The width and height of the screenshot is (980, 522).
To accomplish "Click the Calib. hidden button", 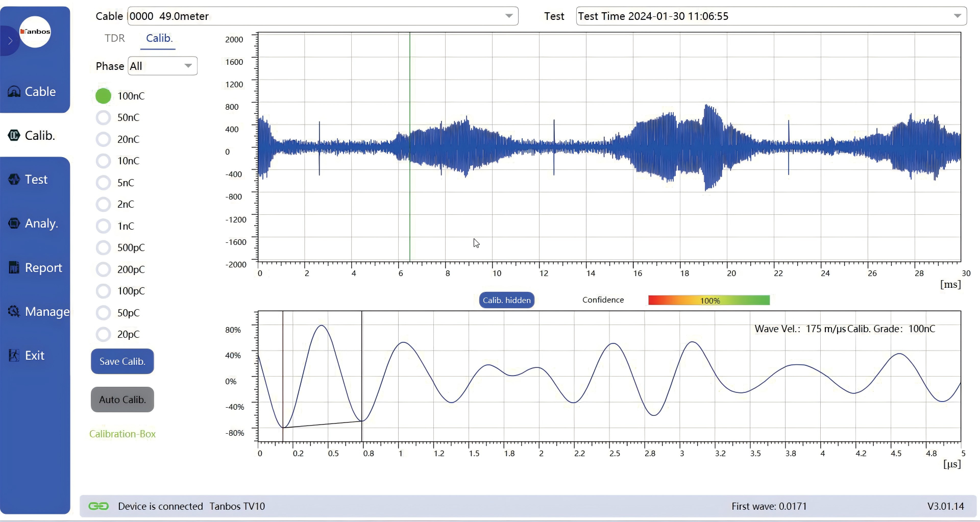I will 506,300.
